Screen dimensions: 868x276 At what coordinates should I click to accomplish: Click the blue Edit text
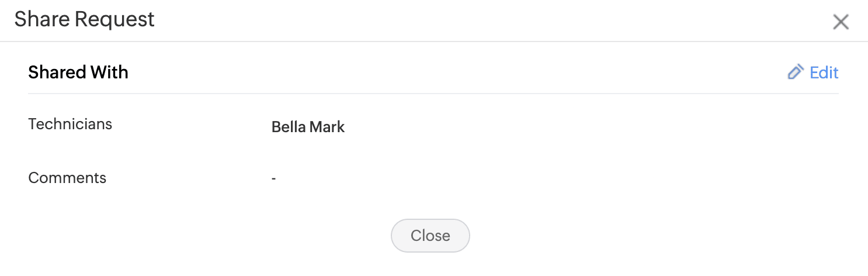click(x=824, y=73)
